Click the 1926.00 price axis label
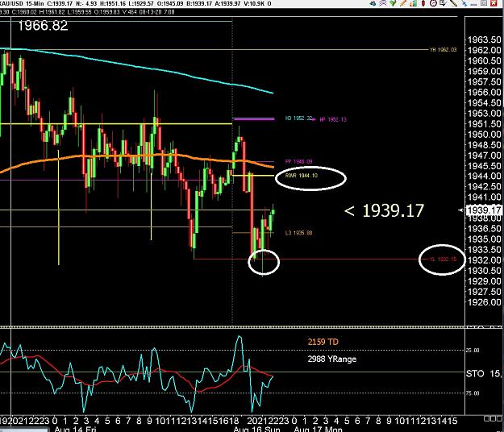The image size is (504, 432). point(484,302)
